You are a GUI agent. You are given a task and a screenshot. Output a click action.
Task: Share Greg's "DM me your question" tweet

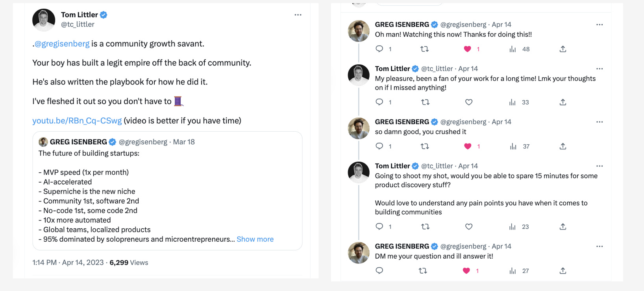(x=563, y=270)
